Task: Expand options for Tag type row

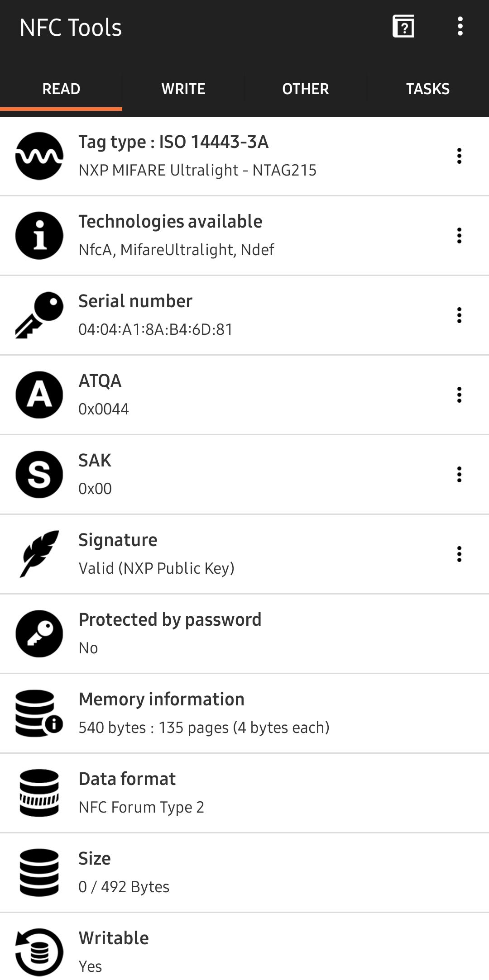Action: tap(459, 156)
